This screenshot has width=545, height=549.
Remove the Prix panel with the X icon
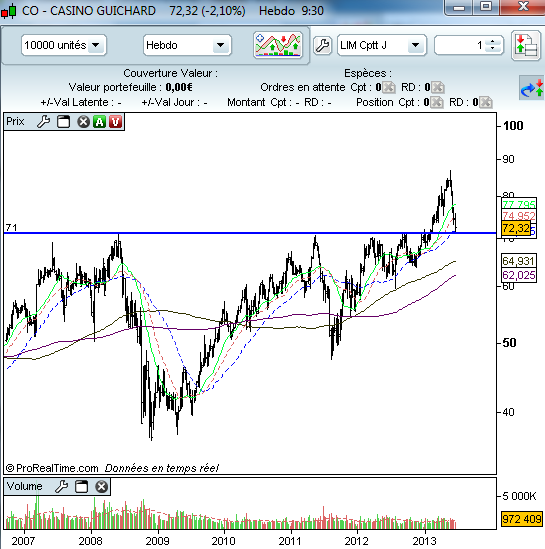83,122
